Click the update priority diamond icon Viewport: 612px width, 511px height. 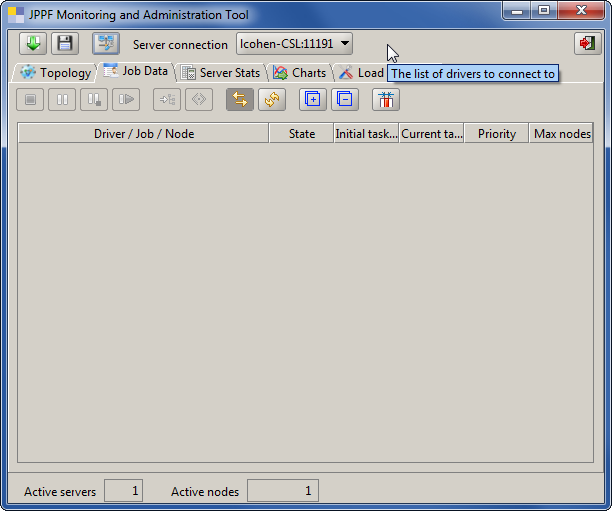(x=199, y=100)
